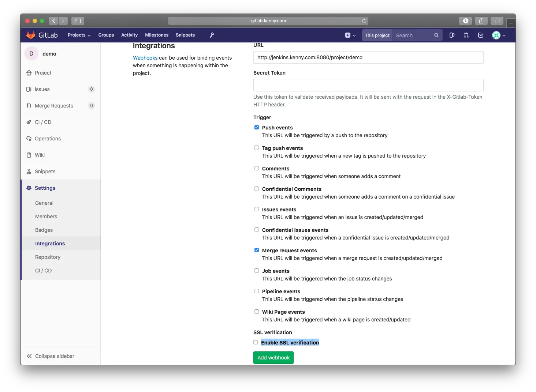Image resolution: width=536 pixels, height=392 pixels.
Task: Open Badges settings submenu item
Action: [x=44, y=230]
